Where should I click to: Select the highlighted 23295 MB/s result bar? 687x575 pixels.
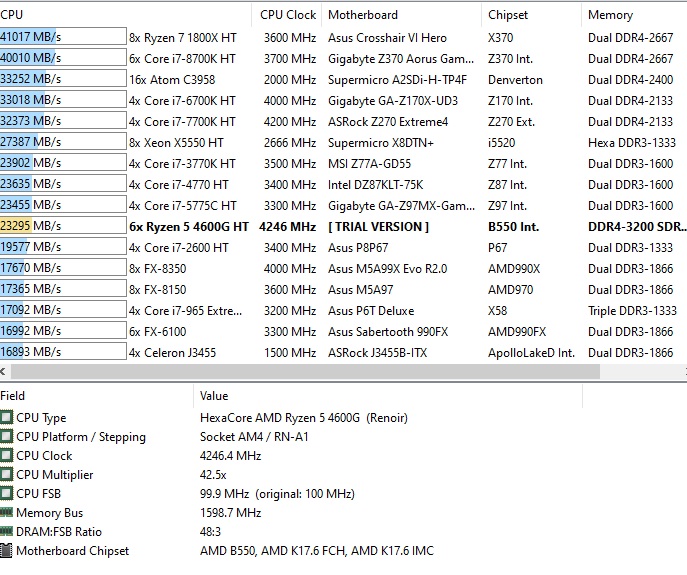point(63,226)
